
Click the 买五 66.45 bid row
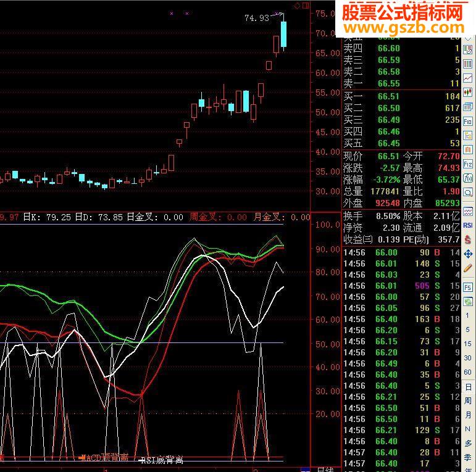[x=401, y=143]
